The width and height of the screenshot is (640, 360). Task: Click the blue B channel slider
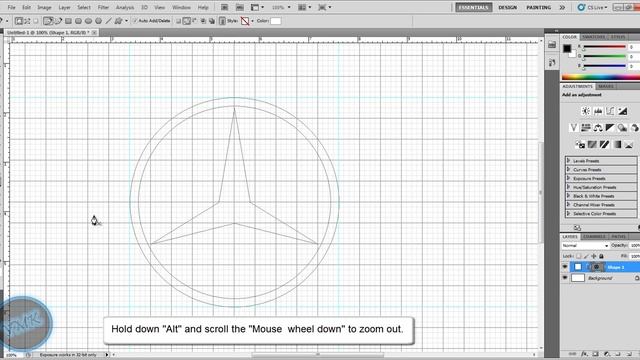pyautogui.click(x=604, y=66)
